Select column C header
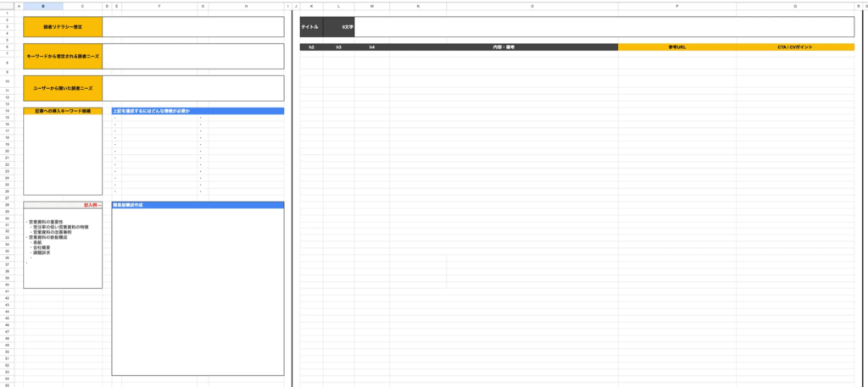 click(x=82, y=6)
